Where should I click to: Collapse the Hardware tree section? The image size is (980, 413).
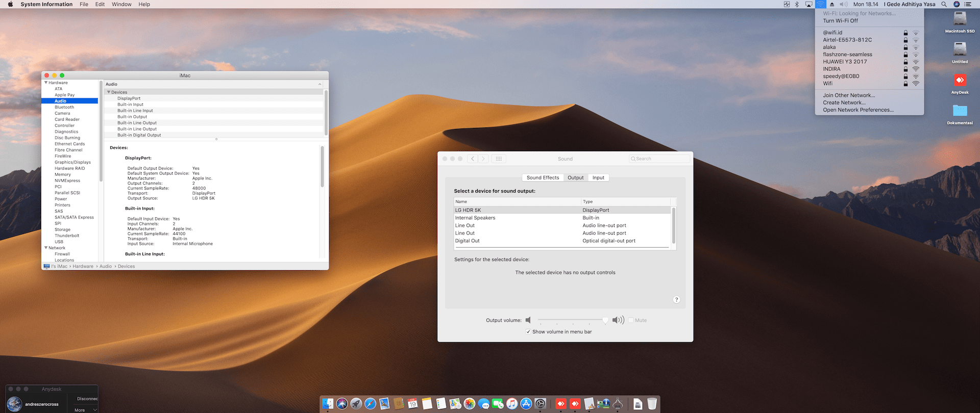46,83
